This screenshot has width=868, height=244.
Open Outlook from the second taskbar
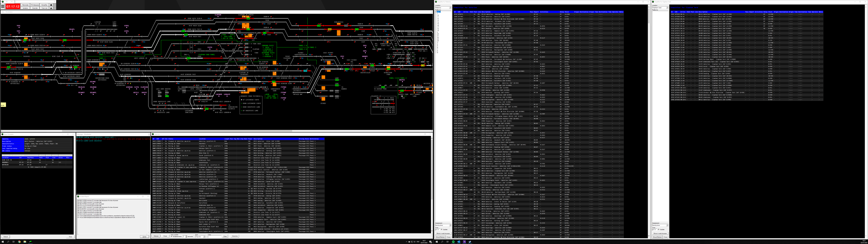[459, 242]
